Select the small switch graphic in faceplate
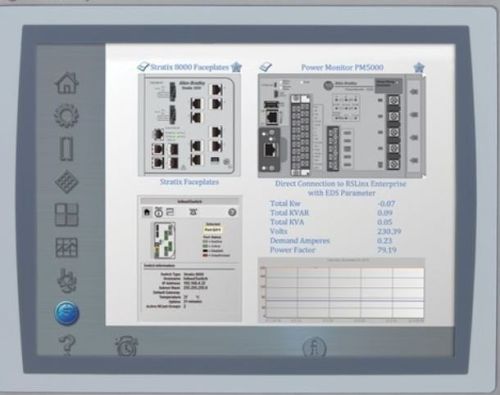This screenshot has width=500, height=395. tap(165, 241)
